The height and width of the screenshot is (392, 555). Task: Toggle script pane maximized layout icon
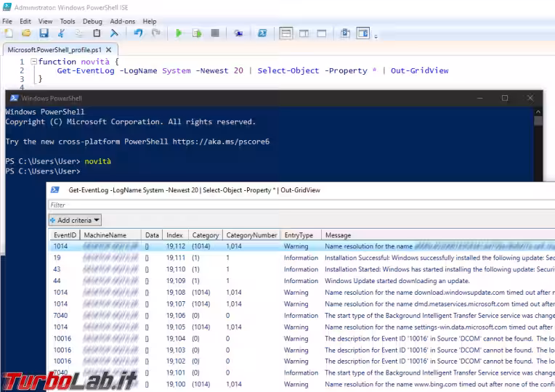coord(322,33)
